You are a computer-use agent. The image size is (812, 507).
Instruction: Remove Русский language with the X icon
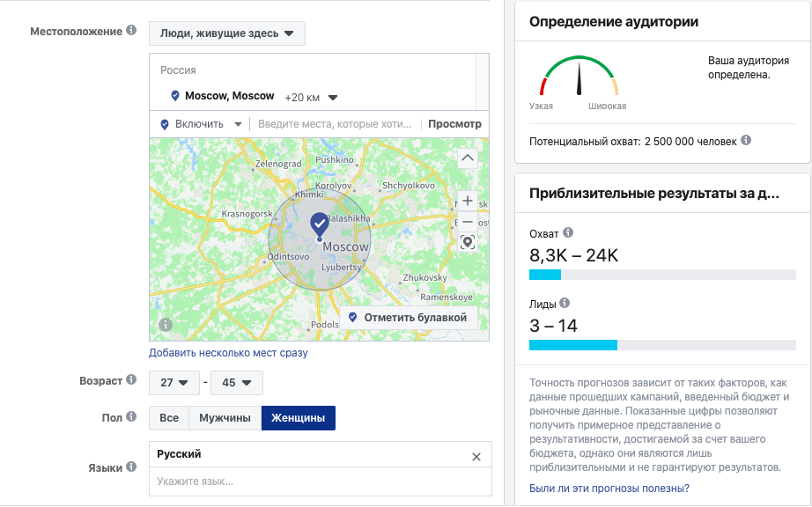(476, 456)
